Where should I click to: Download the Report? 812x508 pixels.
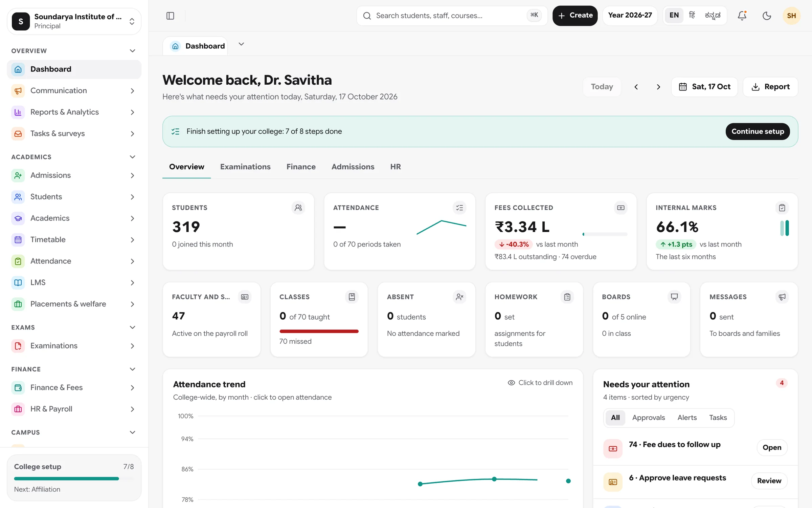pyautogui.click(x=770, y=87)
